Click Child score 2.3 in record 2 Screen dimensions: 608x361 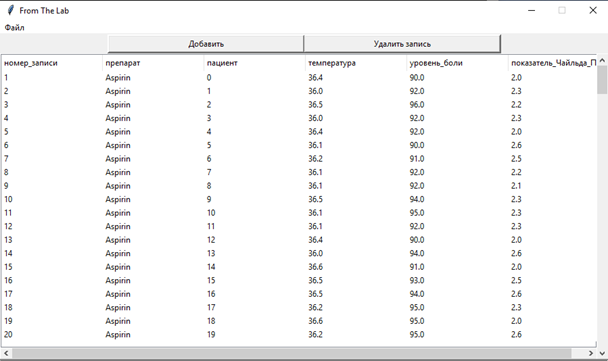516,91
